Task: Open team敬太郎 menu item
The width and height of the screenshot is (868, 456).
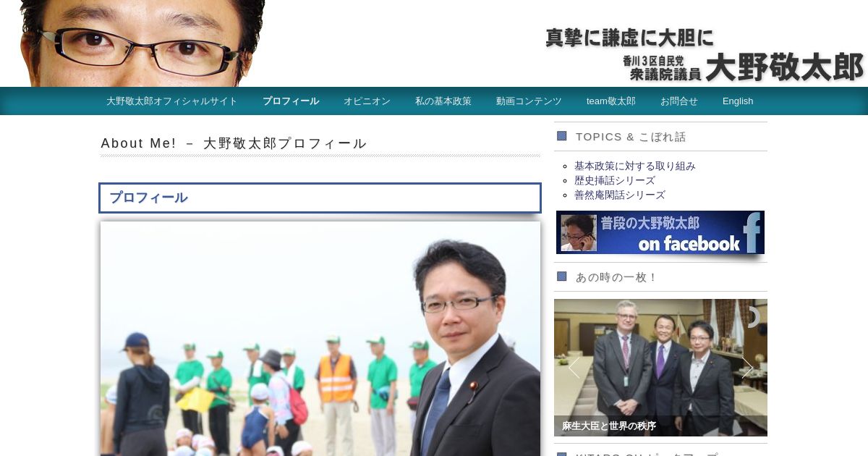Action: (611, 101)
